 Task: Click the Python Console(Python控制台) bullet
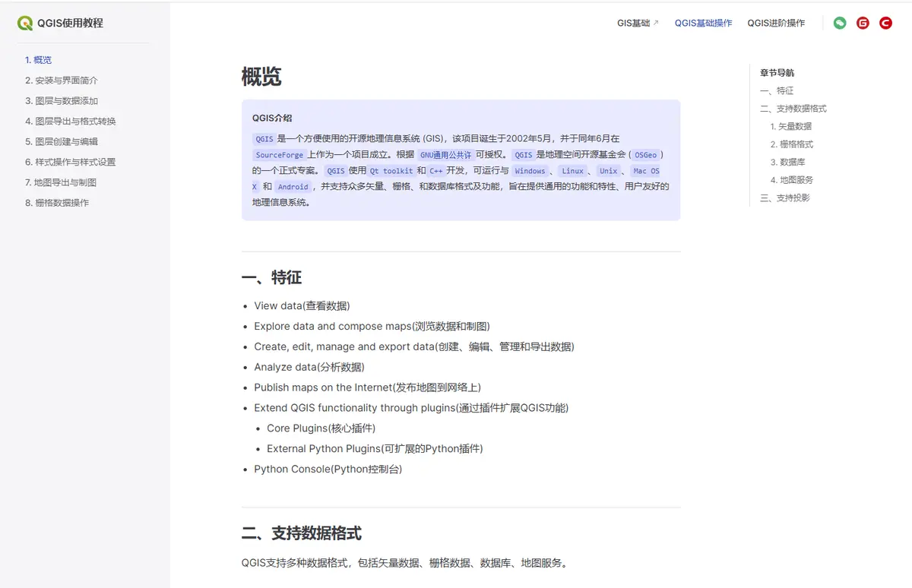point(328,469)
